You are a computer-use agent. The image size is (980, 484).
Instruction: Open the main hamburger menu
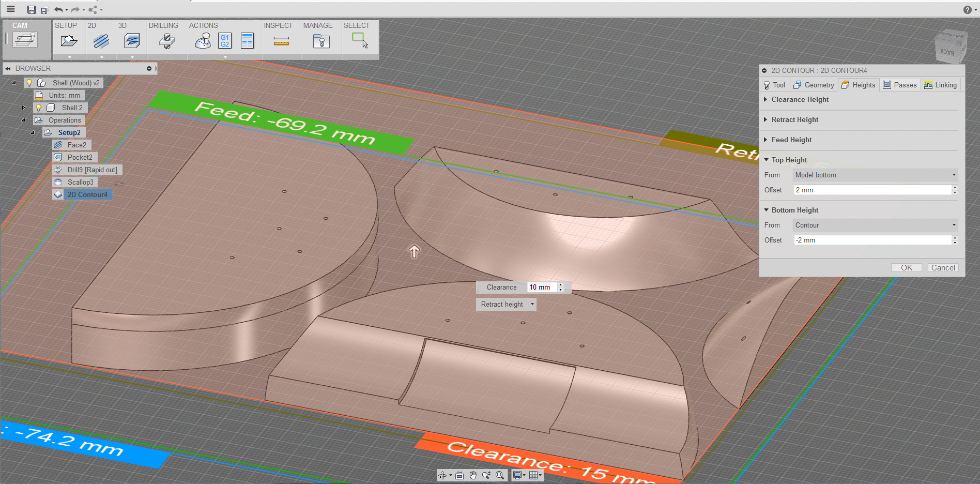click(10, 9)
